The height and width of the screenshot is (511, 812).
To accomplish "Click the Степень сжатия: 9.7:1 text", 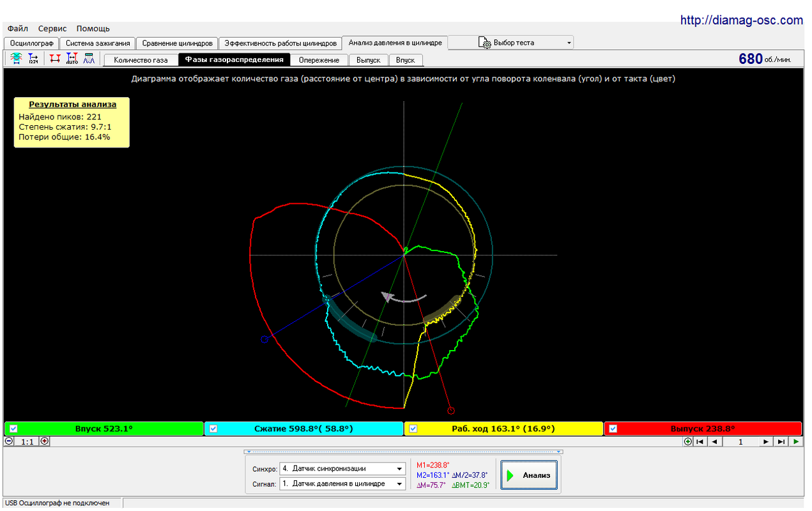I will (65, 126).
